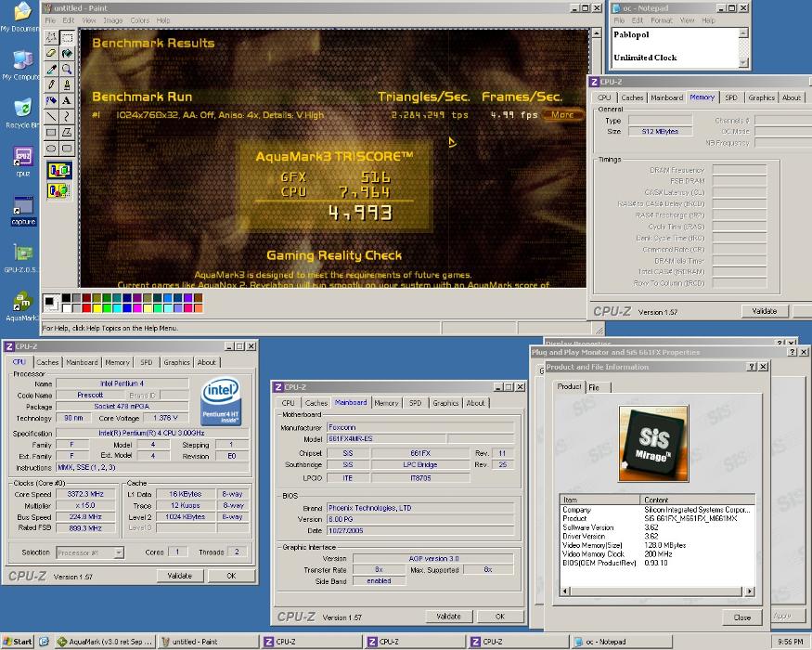
Task: Open the Processor #1 selection dropdown
Action: (x=119, y=552)
